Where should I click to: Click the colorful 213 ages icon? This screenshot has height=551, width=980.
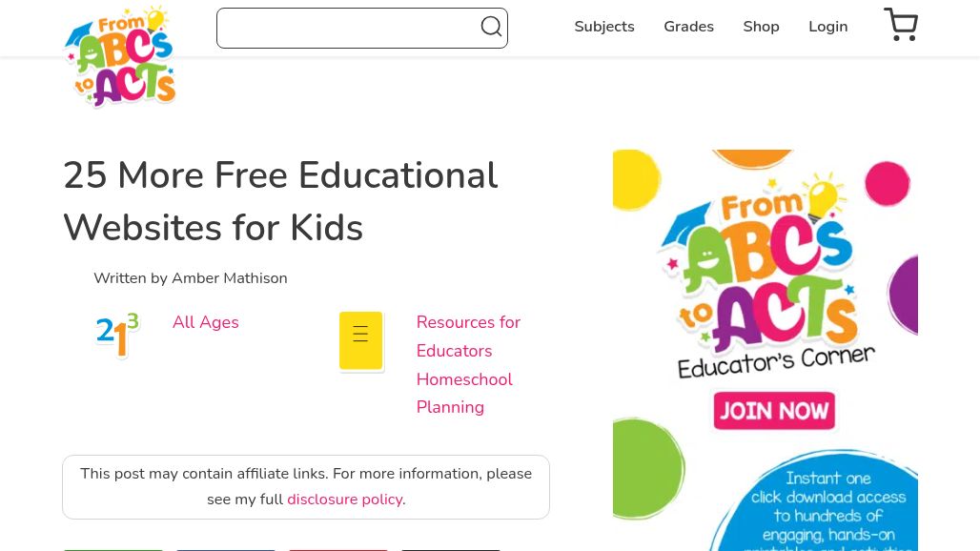click(x=117, y=336)
